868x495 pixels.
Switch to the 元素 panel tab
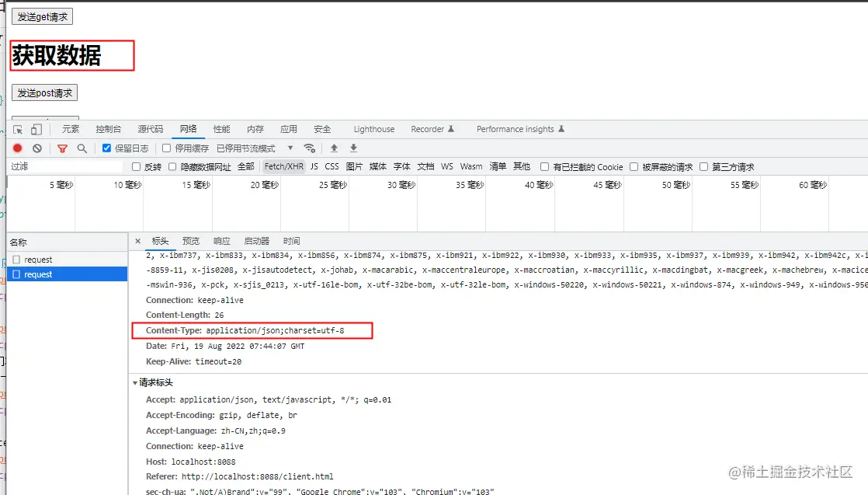pos(71,129)
